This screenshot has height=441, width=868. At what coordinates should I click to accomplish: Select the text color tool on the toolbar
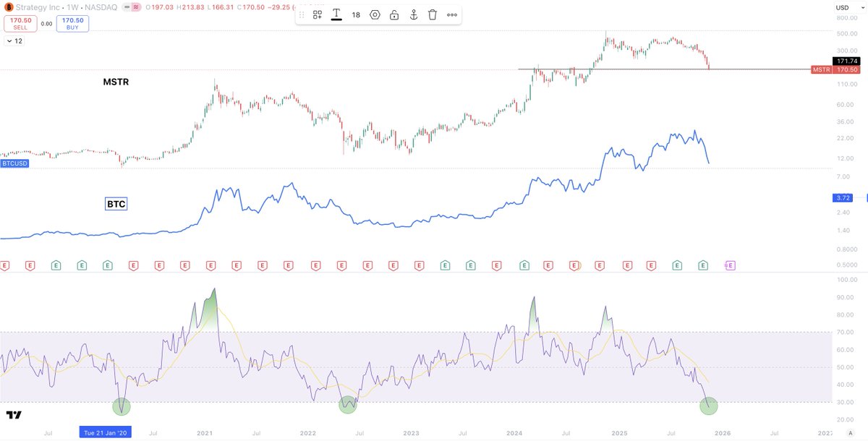(x=336, y=14)
